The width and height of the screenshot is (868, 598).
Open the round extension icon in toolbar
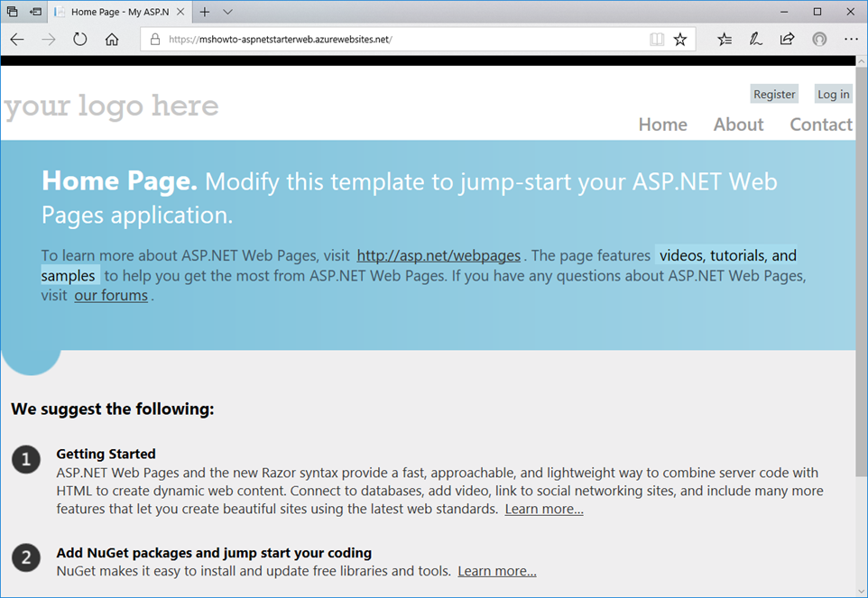coord(819,40)
